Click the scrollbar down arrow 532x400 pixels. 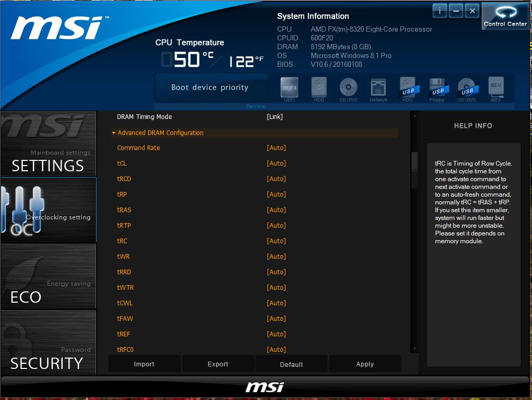[414, 349]
